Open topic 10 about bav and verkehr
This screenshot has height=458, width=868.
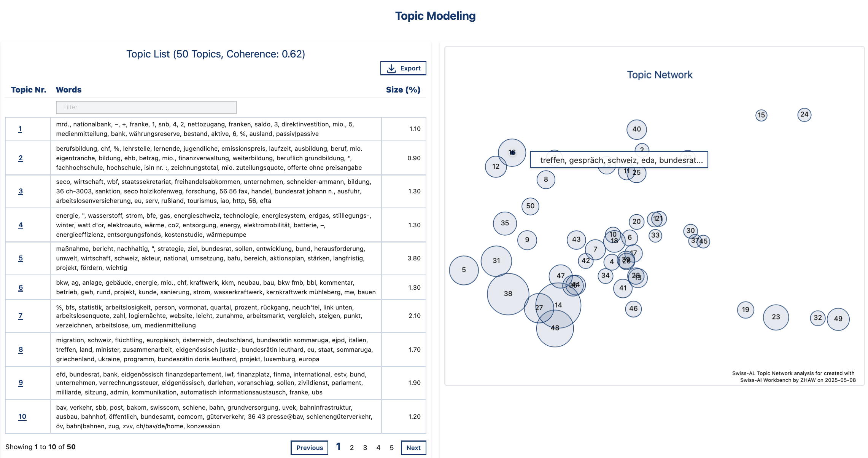[22, 417]
